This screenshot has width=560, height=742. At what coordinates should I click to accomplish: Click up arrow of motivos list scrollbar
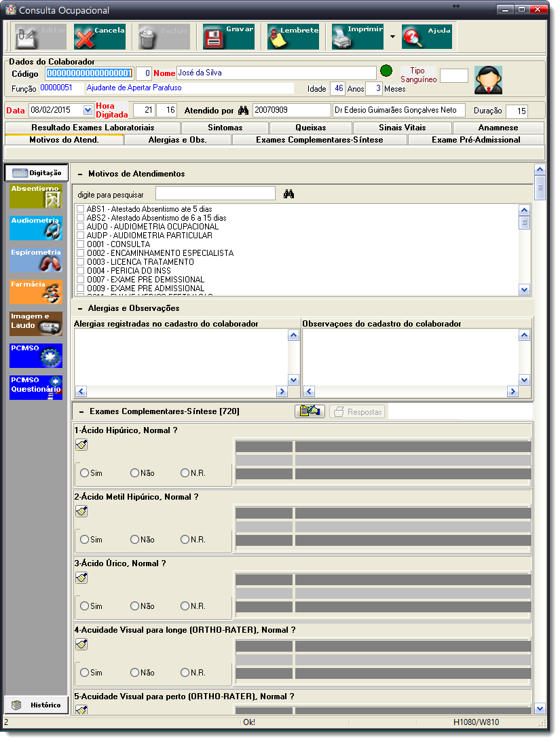coord(524,210)
